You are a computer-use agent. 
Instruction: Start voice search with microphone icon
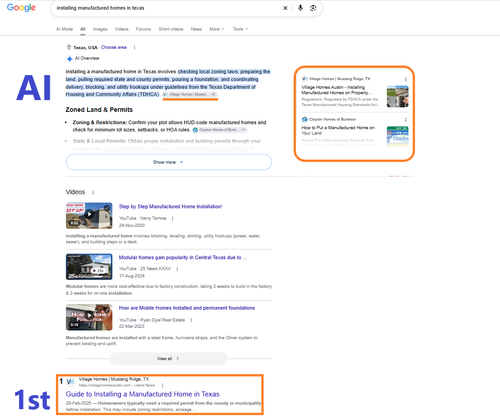[300, 8]
